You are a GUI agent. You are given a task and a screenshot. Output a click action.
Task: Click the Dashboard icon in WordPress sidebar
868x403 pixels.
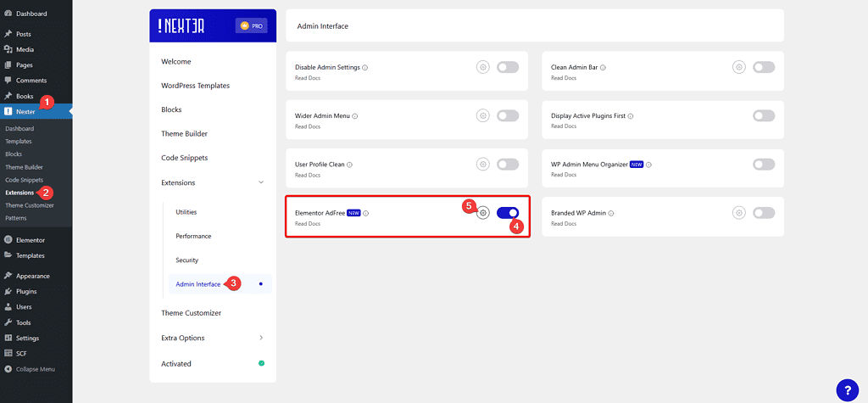(8, 14)
